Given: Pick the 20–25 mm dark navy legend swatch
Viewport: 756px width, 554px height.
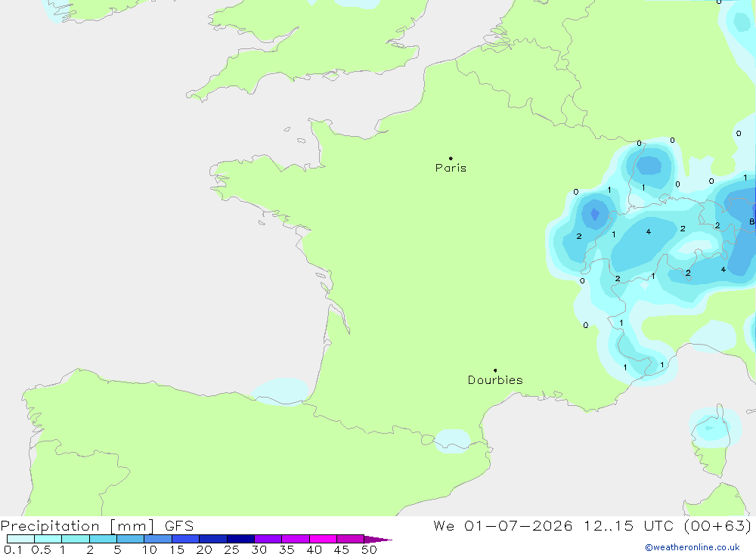Looking at the screenshot, I should click(x=213, y=539).
